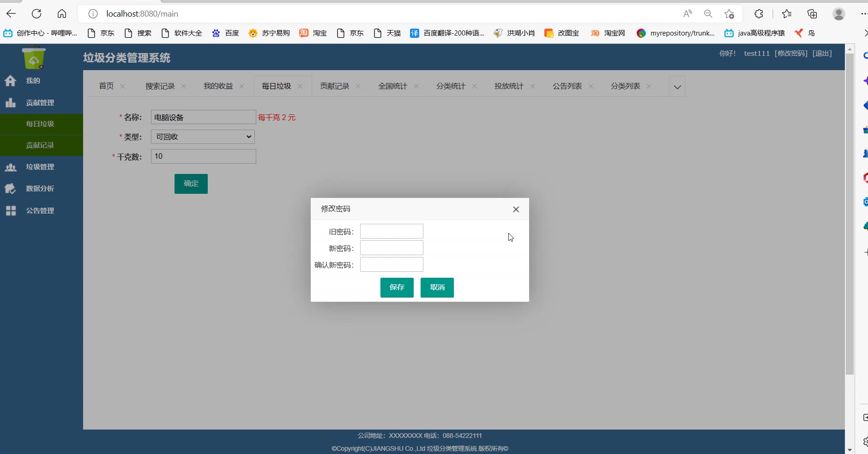Click the zoom magnifier icon in address bar
This screenshot has width=868, height=454.
708,14
